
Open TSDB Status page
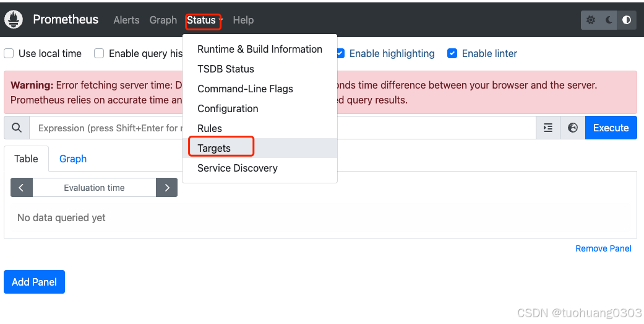[x=260, y=69]
